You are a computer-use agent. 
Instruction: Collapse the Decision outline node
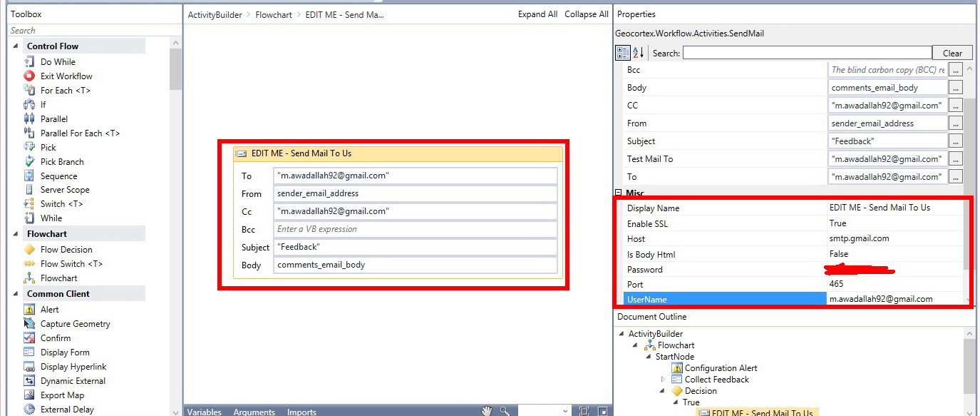click(x=664, y=391)
